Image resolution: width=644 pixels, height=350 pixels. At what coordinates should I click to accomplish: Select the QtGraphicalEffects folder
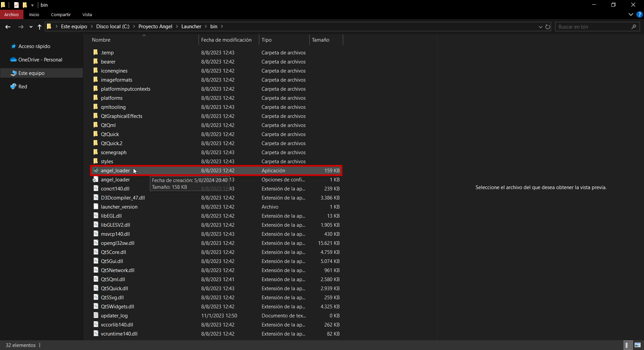[121, 116]
